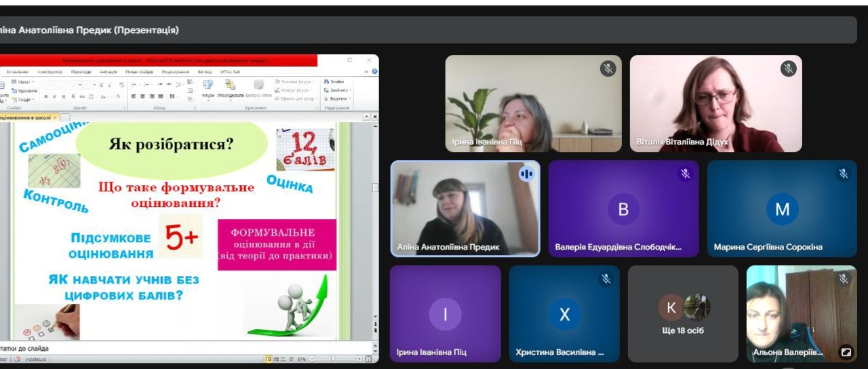The height and width of the screenshot is (369, 868).
Task: Toggle center text alignment in the Абзац group
Action: tap(142, 96)
